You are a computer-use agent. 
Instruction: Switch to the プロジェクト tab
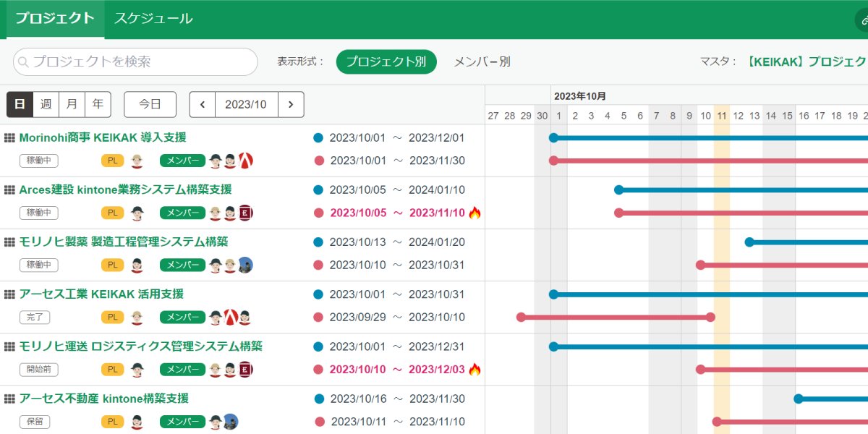coord(55,20)
